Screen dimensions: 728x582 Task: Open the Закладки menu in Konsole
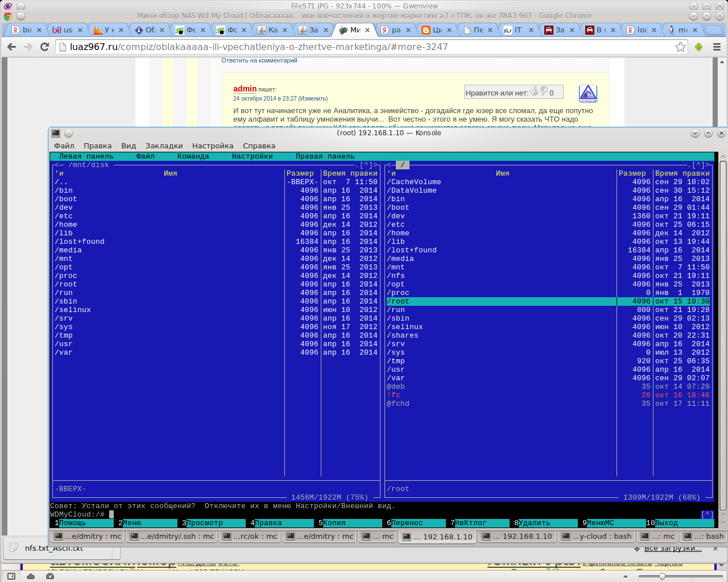coord(164,146)
